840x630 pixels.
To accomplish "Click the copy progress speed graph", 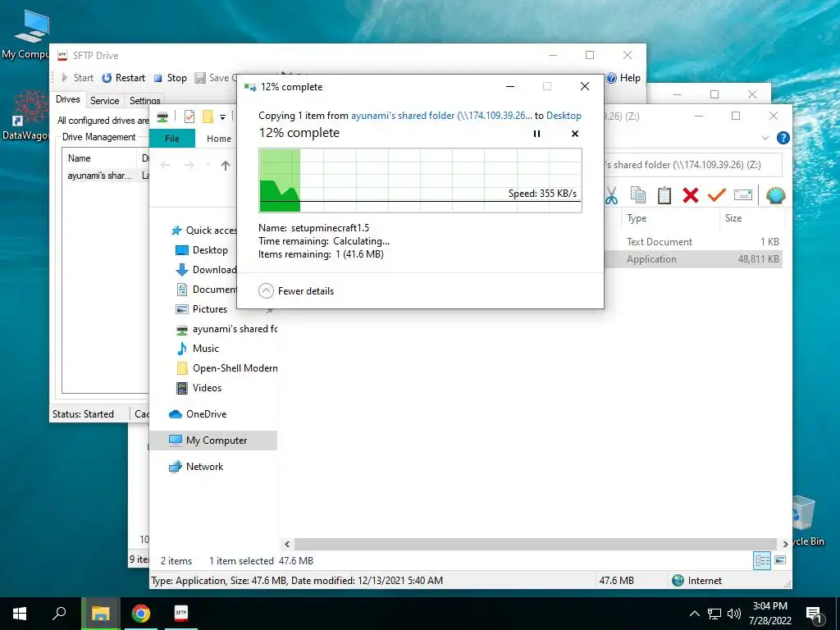I will tap(421, 180).
